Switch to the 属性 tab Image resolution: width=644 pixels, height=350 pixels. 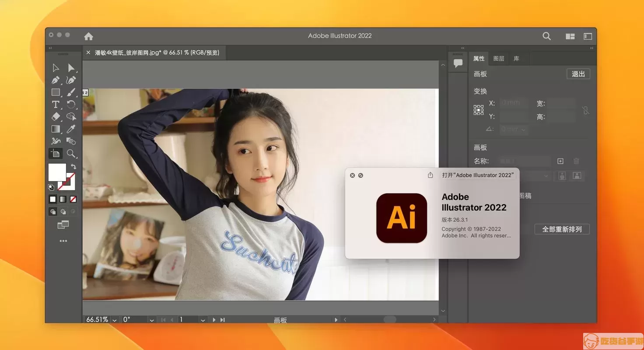point(479,58)
